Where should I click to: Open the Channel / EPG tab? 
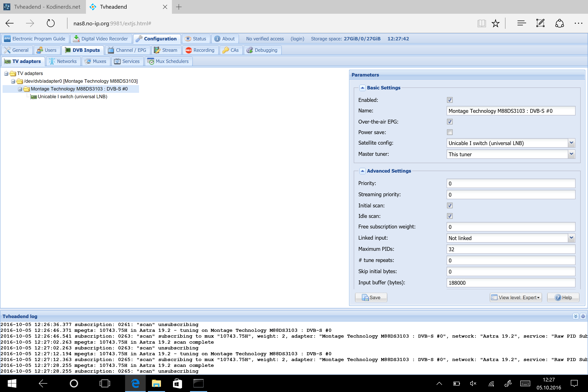click(x=127, y=50)
